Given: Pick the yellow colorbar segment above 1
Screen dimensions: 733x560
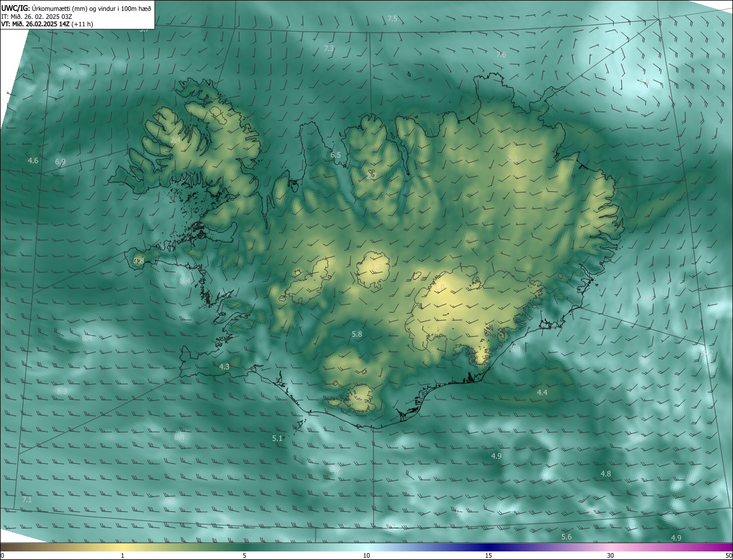Looking at the screenshot, I should pyautogui.click(x=123, y=547).
